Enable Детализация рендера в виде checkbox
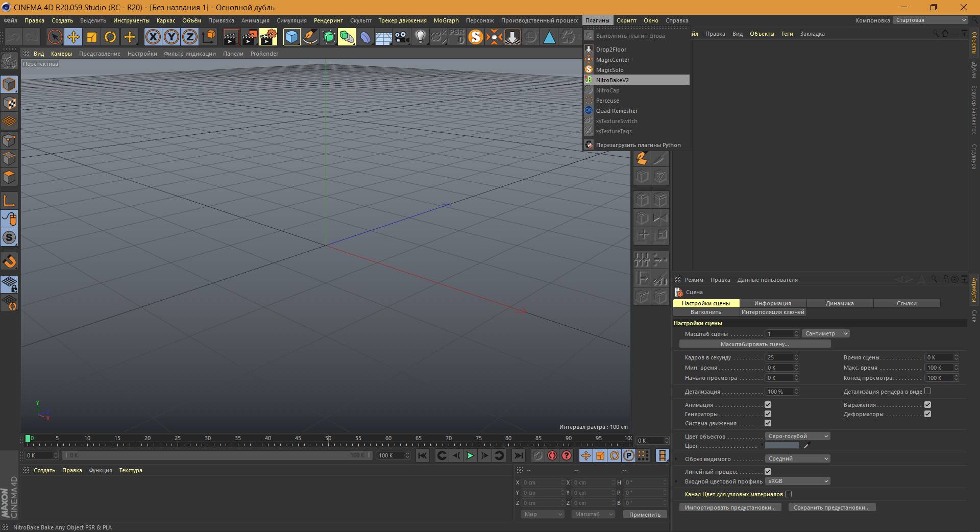 click(x=927, y=391)
